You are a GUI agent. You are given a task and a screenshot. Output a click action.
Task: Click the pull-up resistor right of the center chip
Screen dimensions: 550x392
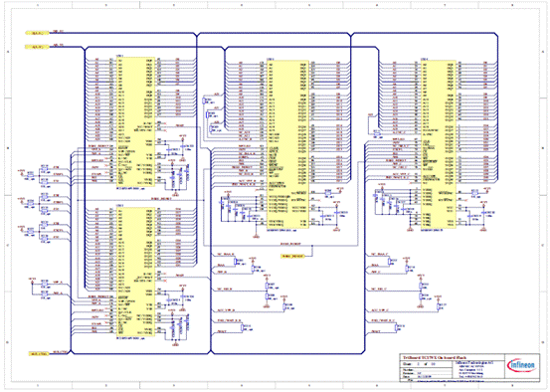coord(327,193)
